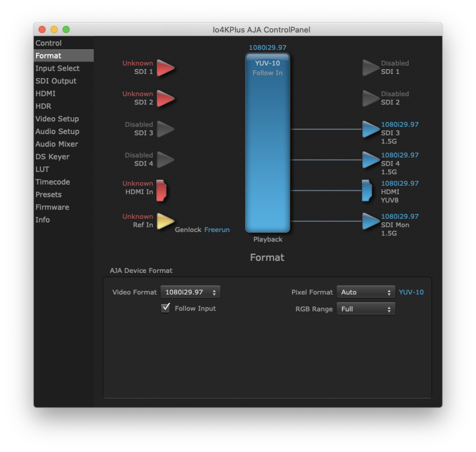Screen dimensions: 476x452
Task: Click the red SDI 2 input arrow icon
Action: tap(165, 99)
